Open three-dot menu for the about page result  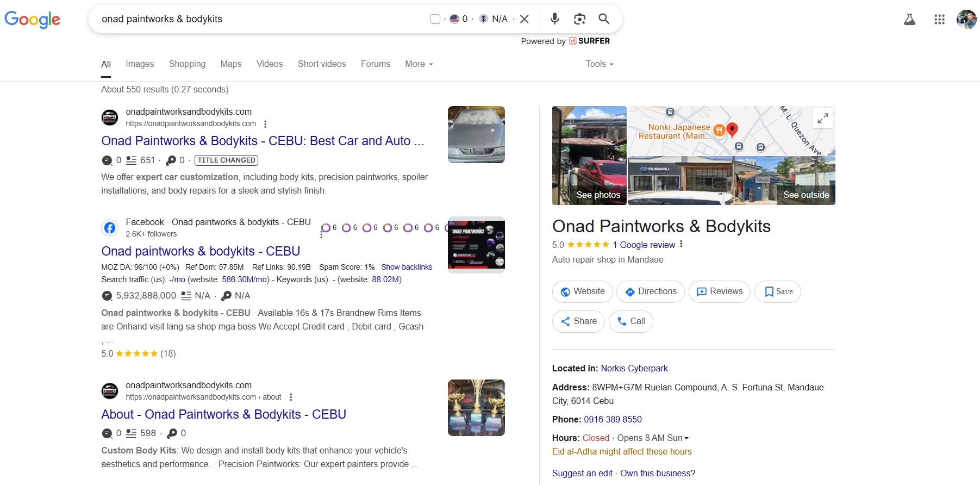click(291, 397)
